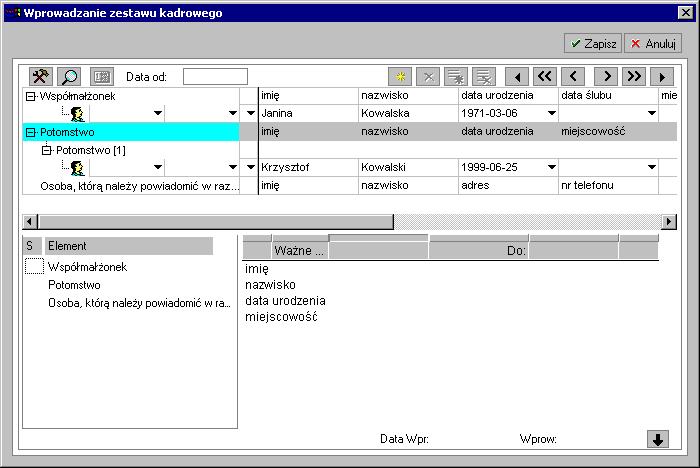Click the black down arrow button near Wprow
Image resolution: width=700 pixels, height=468 pixels.
(658, 439)
